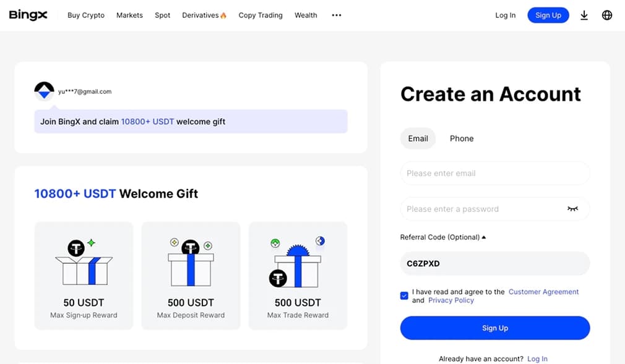Click the header Sign Up button
Screen dimensions: 625x364
(548, 15)
